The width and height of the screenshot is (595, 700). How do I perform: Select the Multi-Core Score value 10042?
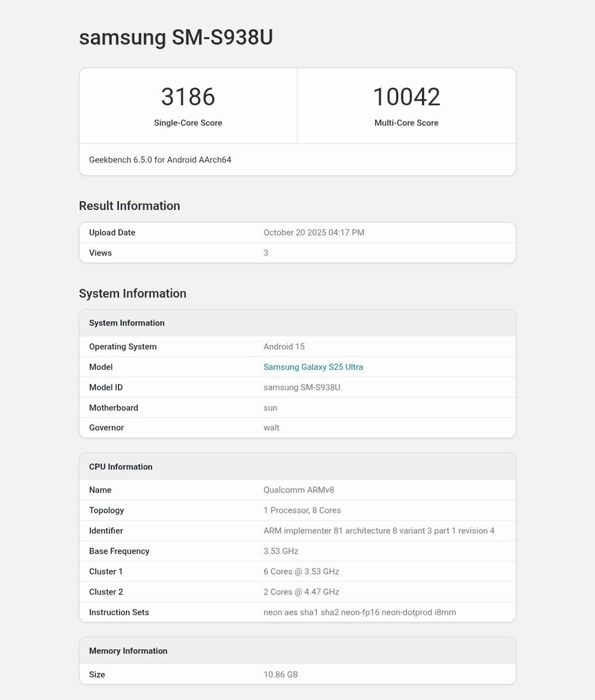(406, 96)
